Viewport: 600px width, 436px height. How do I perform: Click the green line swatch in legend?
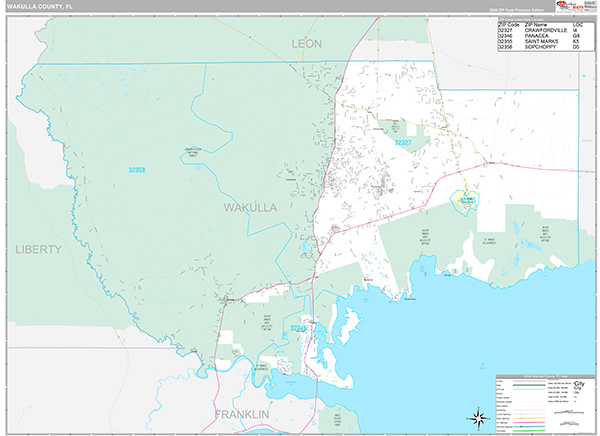click(529, 431)
